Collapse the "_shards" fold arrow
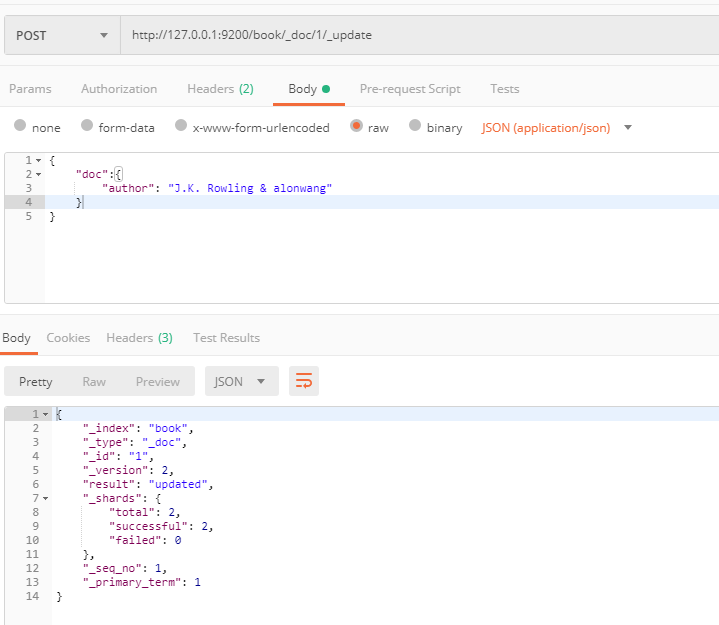719x625 pixels. (45, 498)
